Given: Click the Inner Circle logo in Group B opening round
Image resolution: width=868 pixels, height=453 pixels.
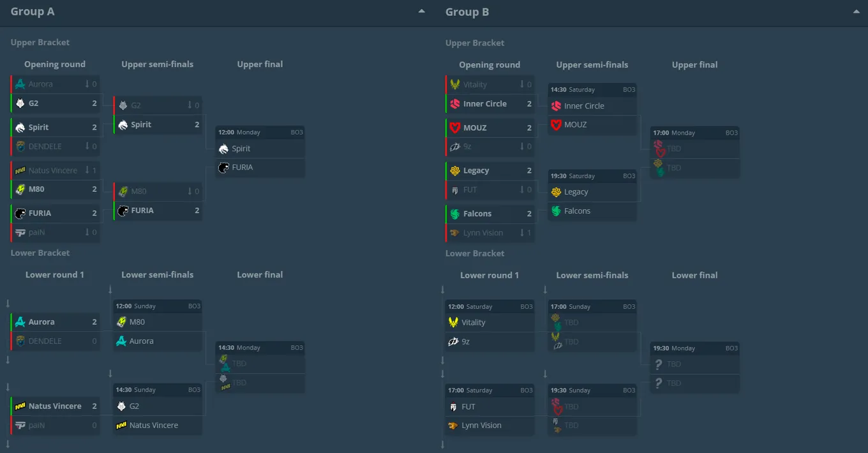Looking at the screenshot, I should coord(454,103).
